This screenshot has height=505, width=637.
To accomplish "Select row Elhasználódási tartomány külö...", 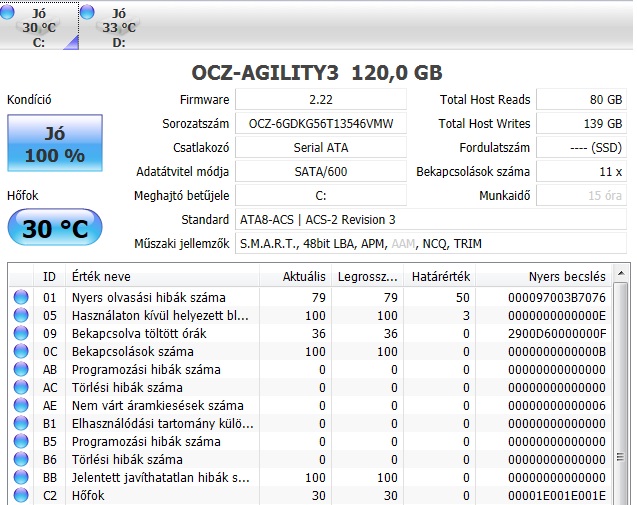I will [x=310, y=423].
